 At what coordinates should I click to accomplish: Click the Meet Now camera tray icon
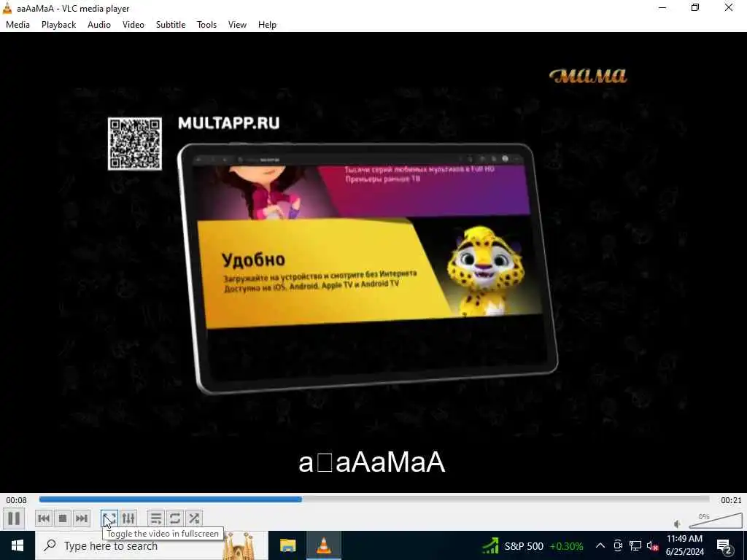pos(618,545)
